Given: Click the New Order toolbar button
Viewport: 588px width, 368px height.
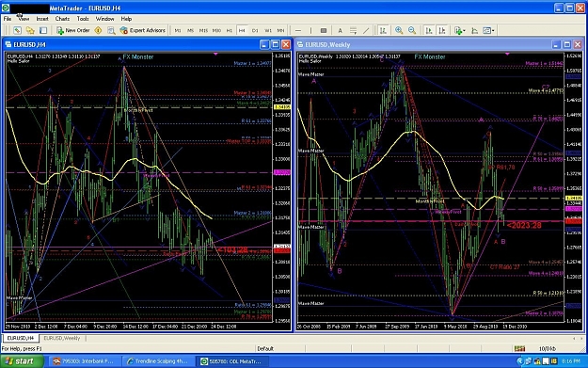Looking at the screenshot, I should pos(73,30).
